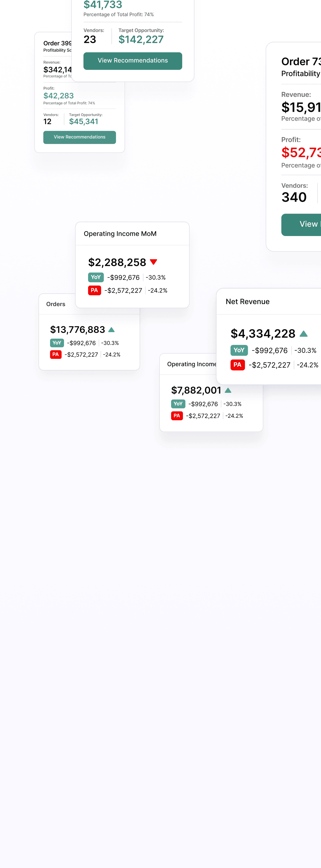The width and height of the screenshot is (321, 868).
Task: Click the partially visible View button on Order 73 card
Action: coord(301,224)
